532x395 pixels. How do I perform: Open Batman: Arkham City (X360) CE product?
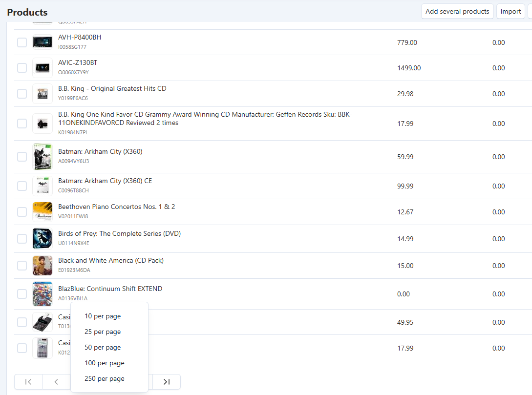coord(105,181)
